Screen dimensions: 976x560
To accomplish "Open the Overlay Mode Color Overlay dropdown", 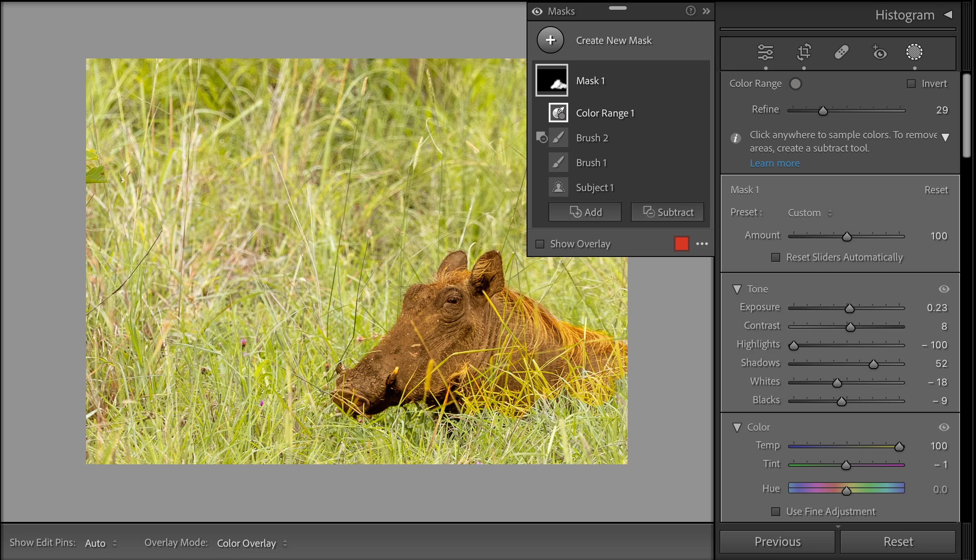I will 252,543.
